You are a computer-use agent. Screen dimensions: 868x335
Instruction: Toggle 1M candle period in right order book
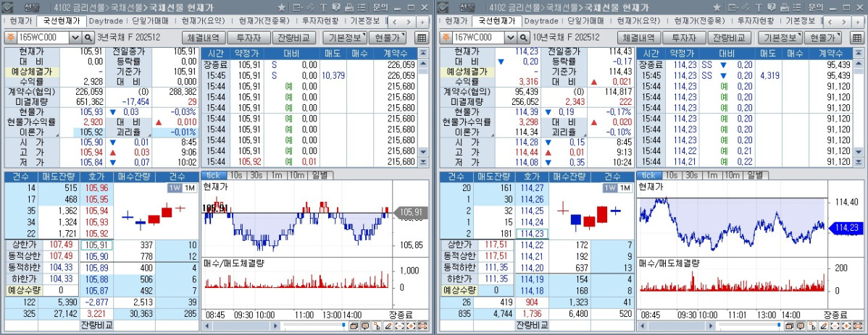click(x=623, y=188)
